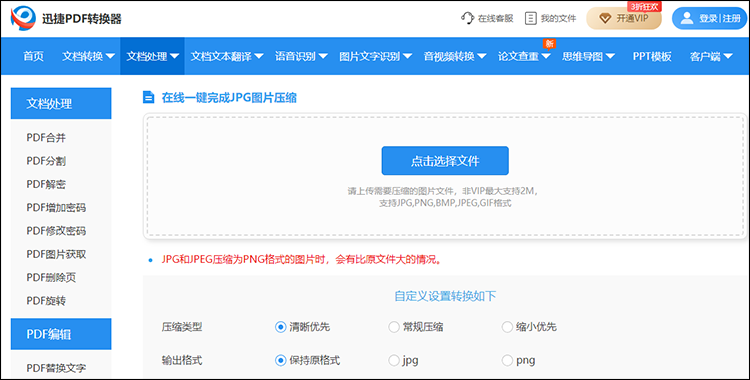This screenshot has width=750, height=380.
Task: Open 思维导图 menu label
Action: point(582,56)
